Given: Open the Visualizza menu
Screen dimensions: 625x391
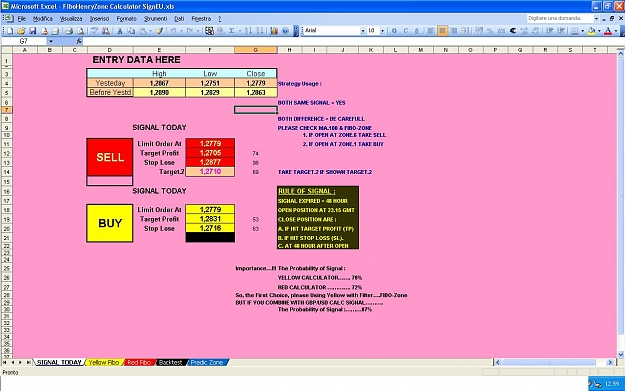Looking at the screenshot, I should click(71, 19).
